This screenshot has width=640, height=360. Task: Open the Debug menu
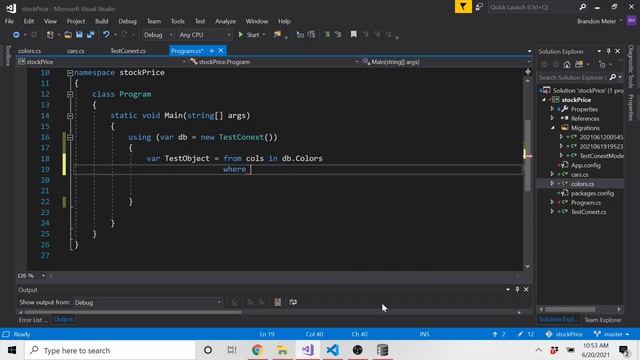pyautogui.click(x=127, y=21)
